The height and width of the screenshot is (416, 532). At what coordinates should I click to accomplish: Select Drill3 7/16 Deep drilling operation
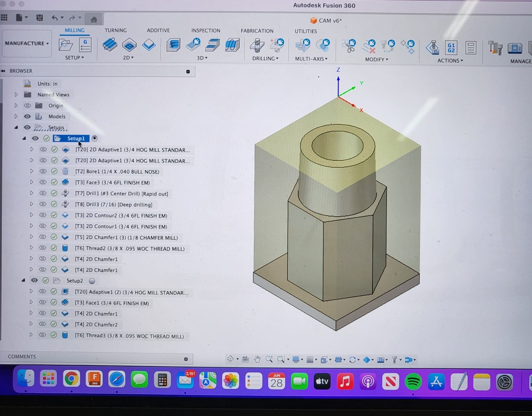113,204
